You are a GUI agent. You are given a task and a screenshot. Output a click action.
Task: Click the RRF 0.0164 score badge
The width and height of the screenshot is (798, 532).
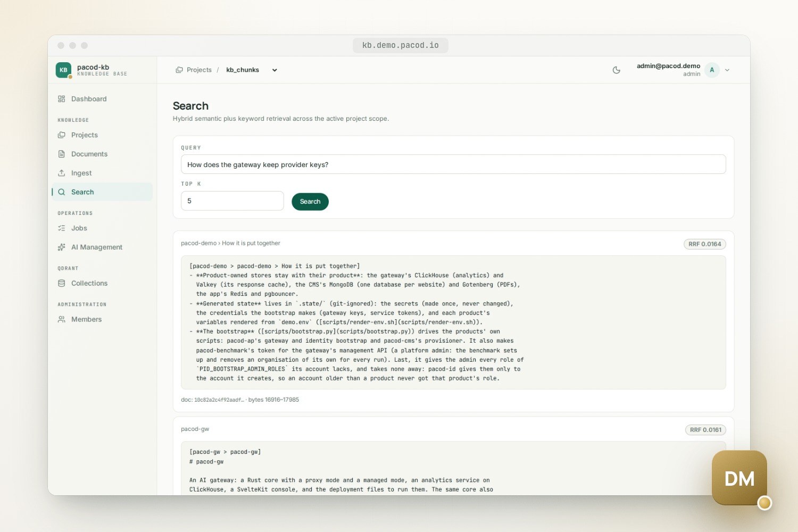[x=705, y=244]
